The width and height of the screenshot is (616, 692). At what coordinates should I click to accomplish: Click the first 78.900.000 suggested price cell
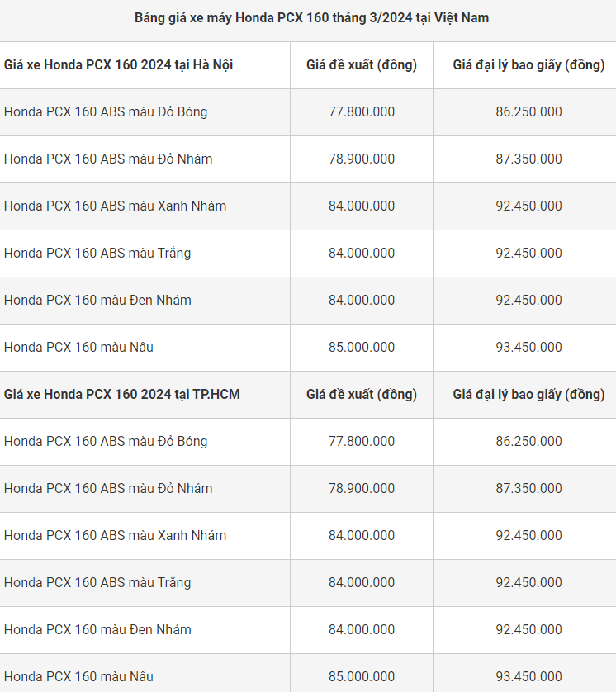pos(362,159)
